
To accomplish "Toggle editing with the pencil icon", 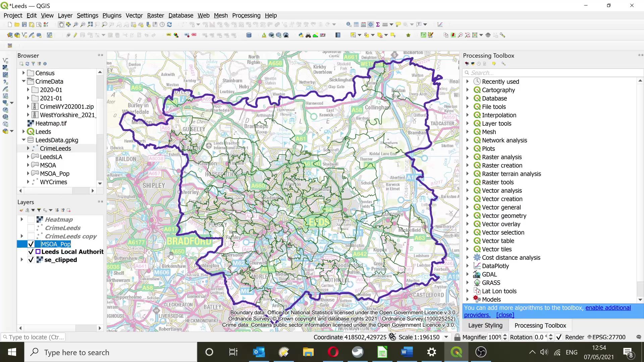I will (x=75, y=35).
